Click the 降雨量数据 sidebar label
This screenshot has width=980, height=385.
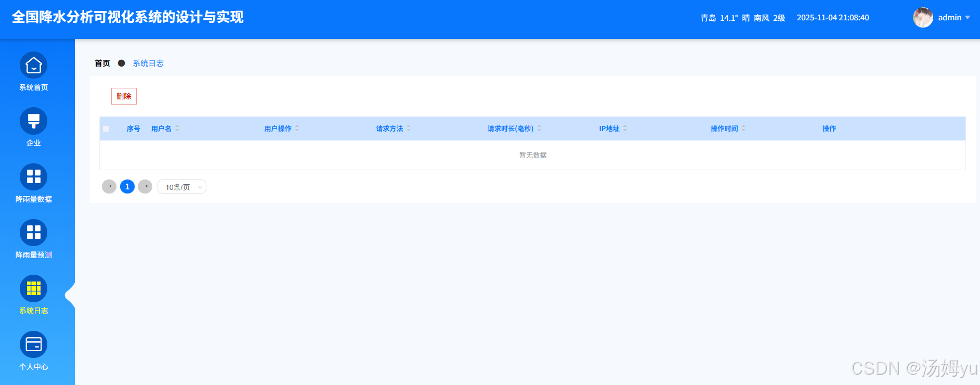34,199
